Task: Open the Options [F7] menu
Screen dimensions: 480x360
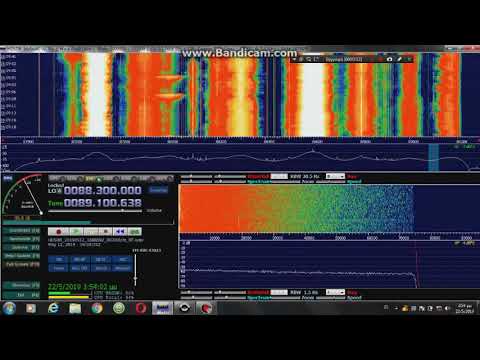Action: 21,248
